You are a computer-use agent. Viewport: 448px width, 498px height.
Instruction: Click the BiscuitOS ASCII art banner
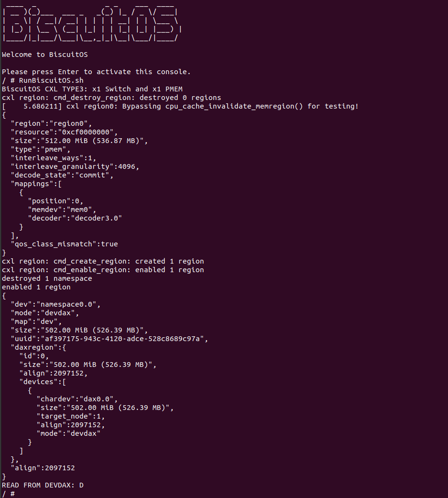coord(91,23)
